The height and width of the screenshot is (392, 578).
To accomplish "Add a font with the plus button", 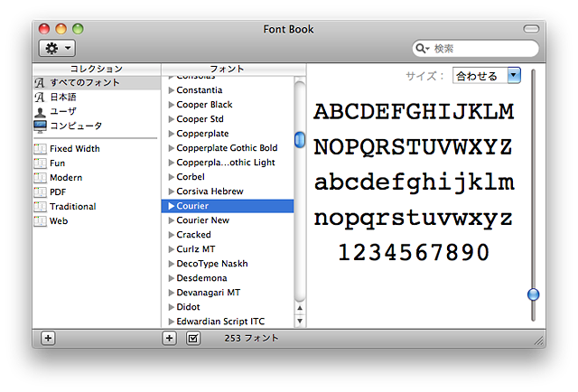I will click(169, 338).
